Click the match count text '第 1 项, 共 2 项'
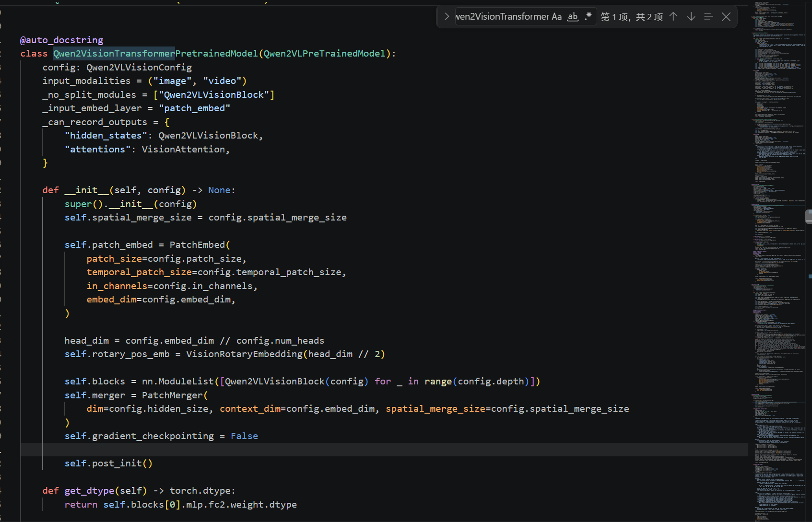This screenshot has width=812, height=522. 632,17
